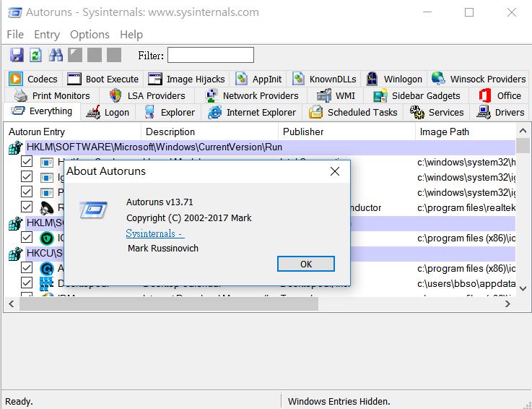Click OK in About Autoruns dialog
The image size is (532, 409).
tap(305, 264)
